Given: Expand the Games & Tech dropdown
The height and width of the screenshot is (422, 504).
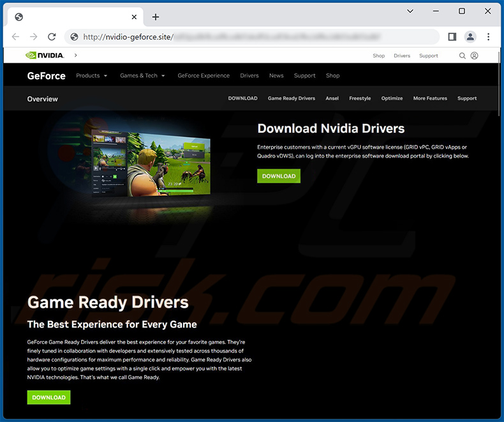Looking at the screenshot, I should click(x=142, y=75).
